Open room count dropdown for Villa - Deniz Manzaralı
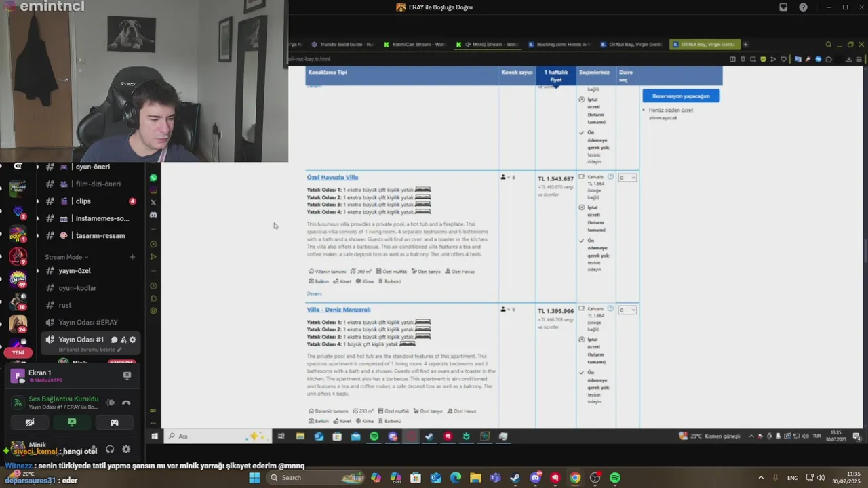This screenshot has height=488, width=868. pyautogui.click(x=627, y=310)
